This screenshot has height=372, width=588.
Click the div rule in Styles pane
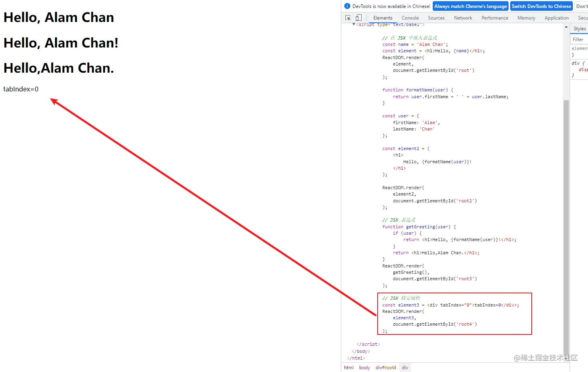(578, 63)
